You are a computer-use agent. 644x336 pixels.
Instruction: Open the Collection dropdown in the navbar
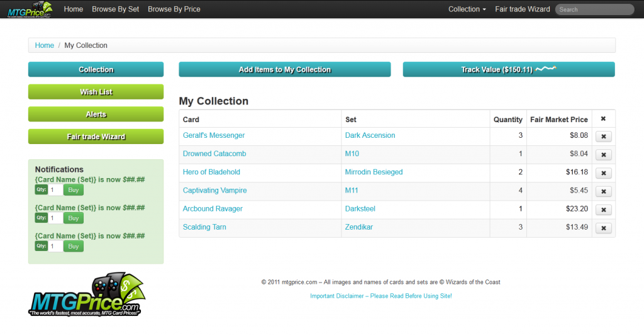pyautogui.click(x=467, y=9)
